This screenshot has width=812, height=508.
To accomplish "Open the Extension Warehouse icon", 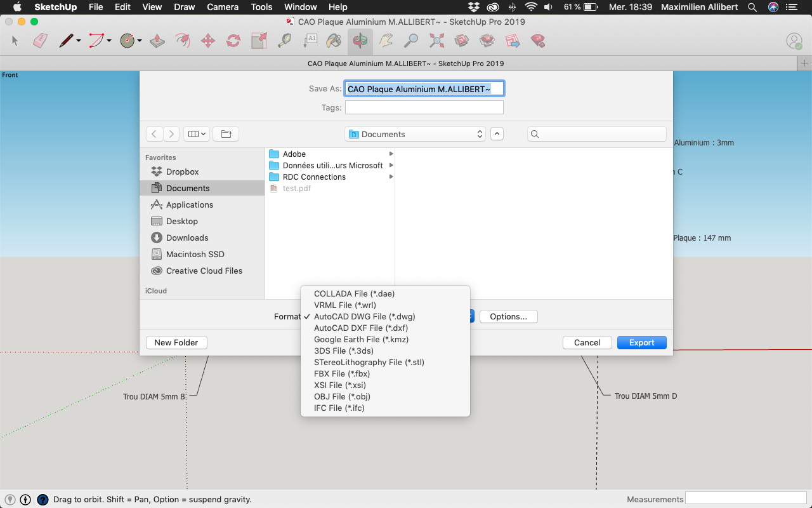I will tap(487, 41).
